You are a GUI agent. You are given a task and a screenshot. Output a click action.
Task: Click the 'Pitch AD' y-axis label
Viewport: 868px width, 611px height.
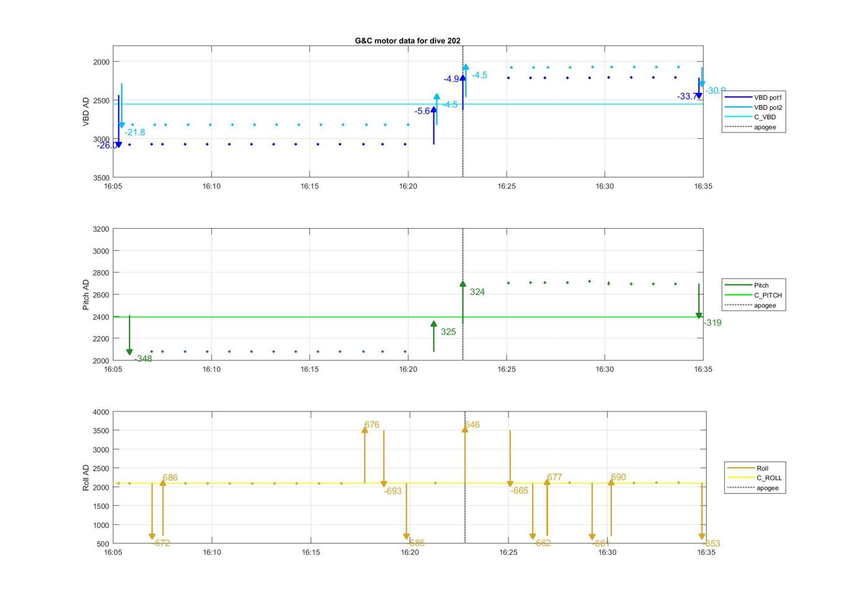click(86, 294)
